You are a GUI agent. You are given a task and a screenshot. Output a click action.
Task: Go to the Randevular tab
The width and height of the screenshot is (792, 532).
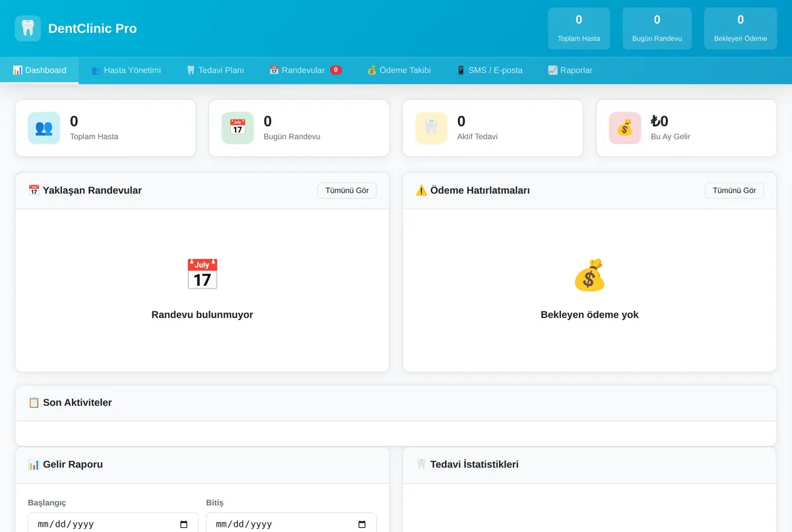306,70
